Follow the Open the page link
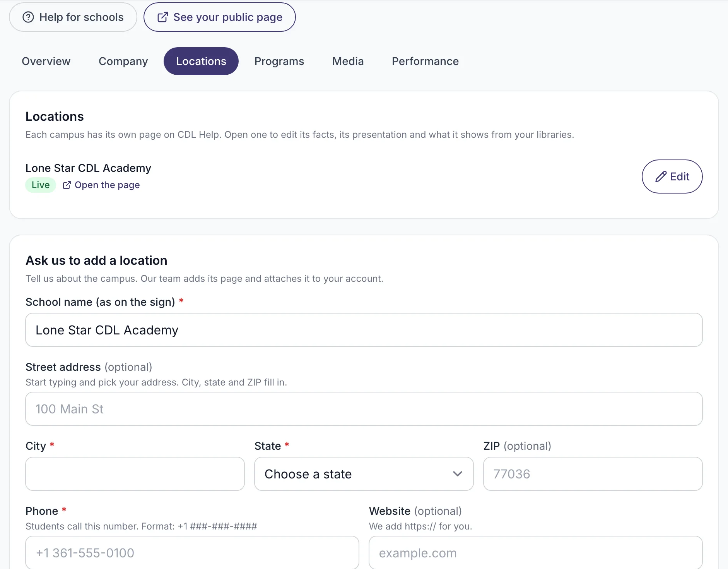 pos(101,185)
